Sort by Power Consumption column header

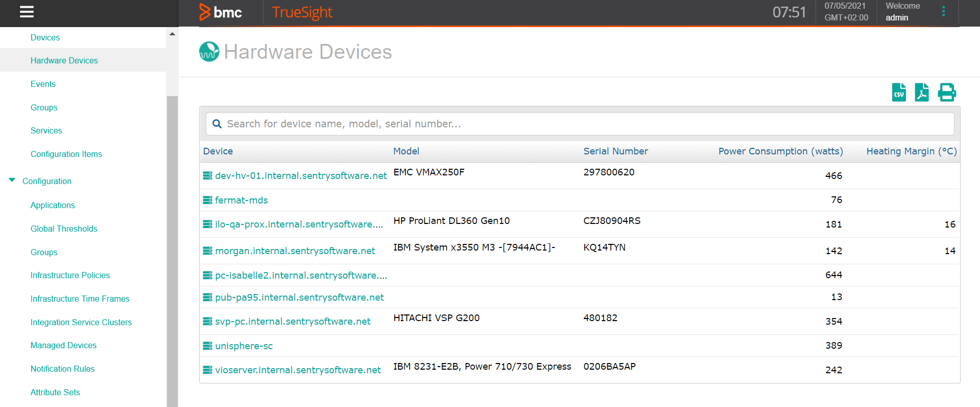tap(780, 151)
